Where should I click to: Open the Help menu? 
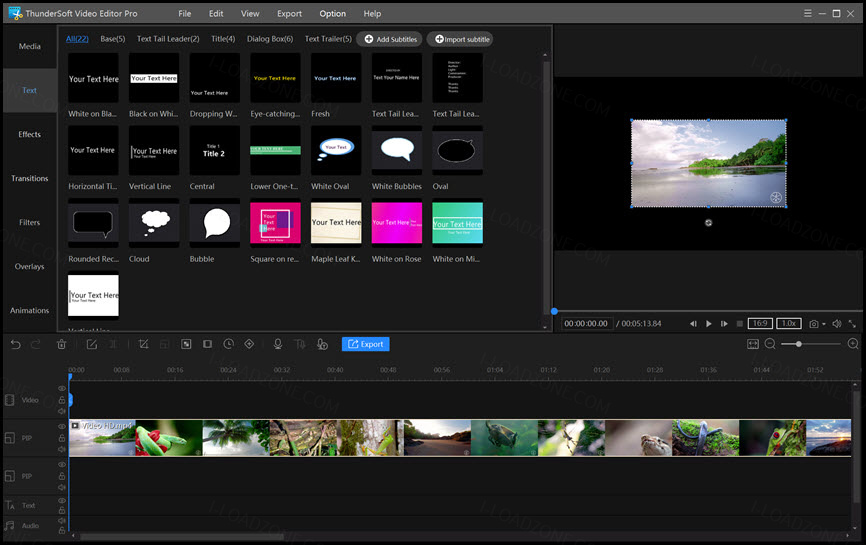(372, 13)
